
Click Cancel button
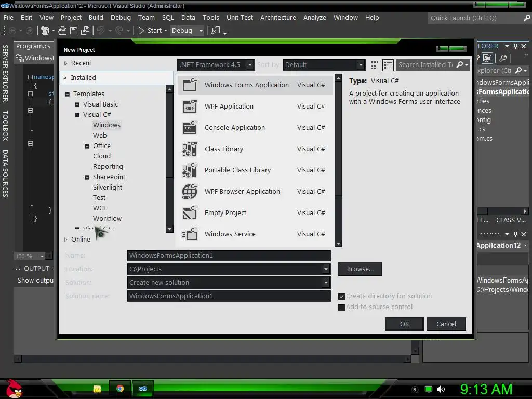click(446, 324)
